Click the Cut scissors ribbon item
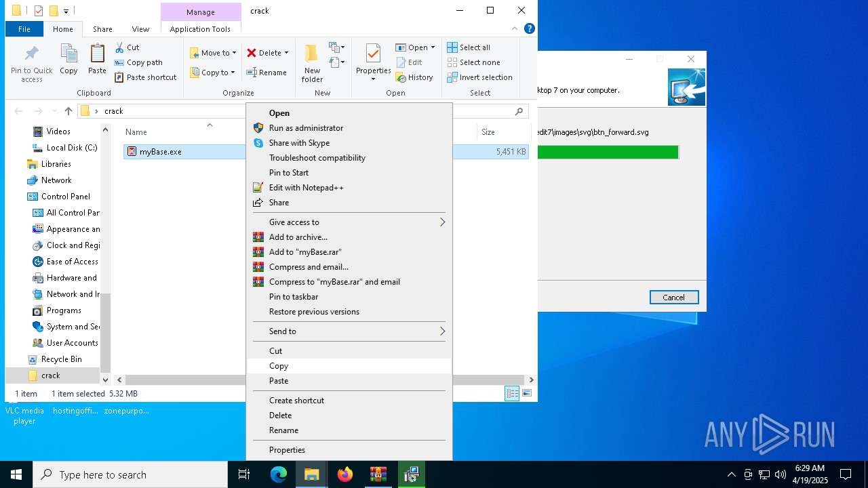 pos(127,47)
